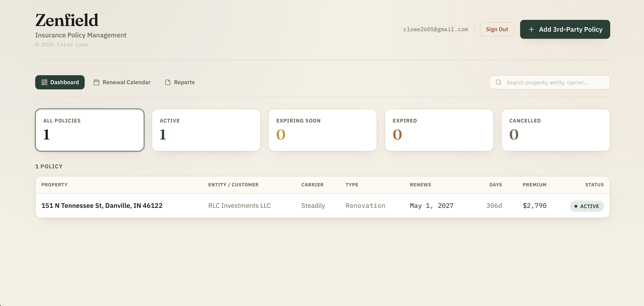Click the Steadily carrier cell

[x=313, y=205]
